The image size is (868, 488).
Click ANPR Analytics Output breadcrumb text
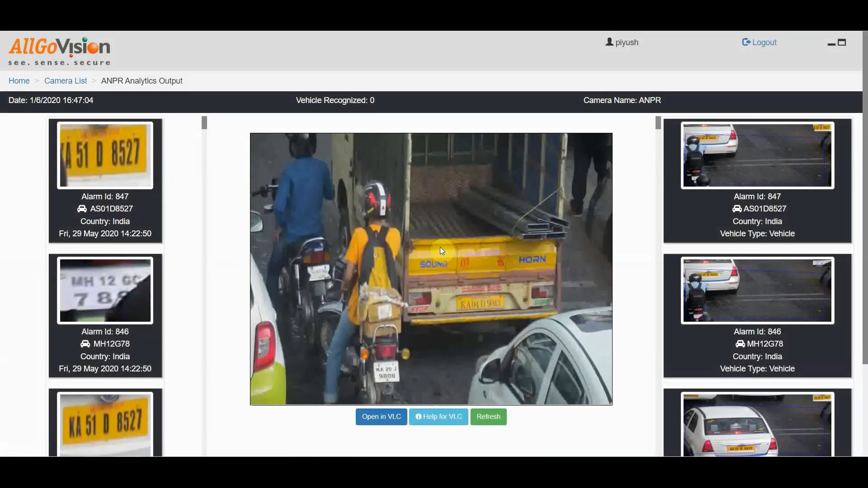point(142,81)
